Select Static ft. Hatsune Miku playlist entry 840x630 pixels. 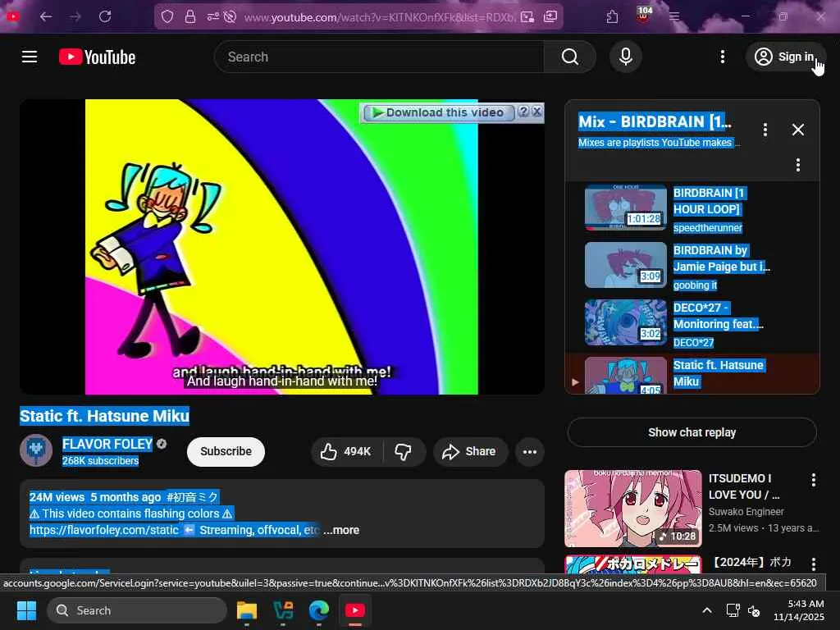(692, 374)
